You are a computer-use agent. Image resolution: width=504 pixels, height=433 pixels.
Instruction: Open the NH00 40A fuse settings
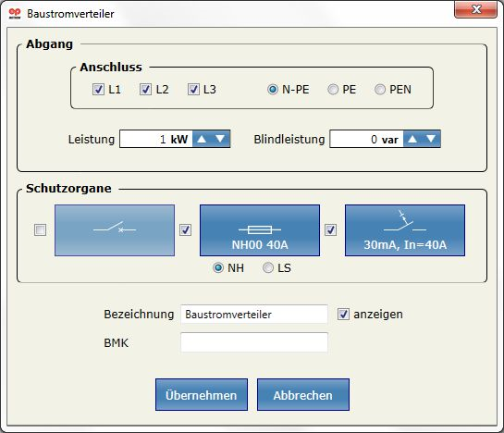(260, 230)
